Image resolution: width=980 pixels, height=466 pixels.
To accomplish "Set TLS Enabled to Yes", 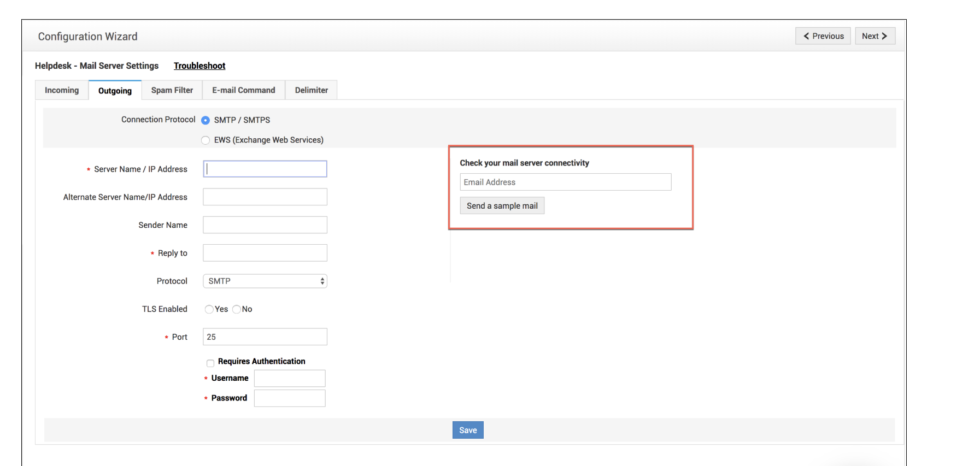I will [x=209, y=309].
